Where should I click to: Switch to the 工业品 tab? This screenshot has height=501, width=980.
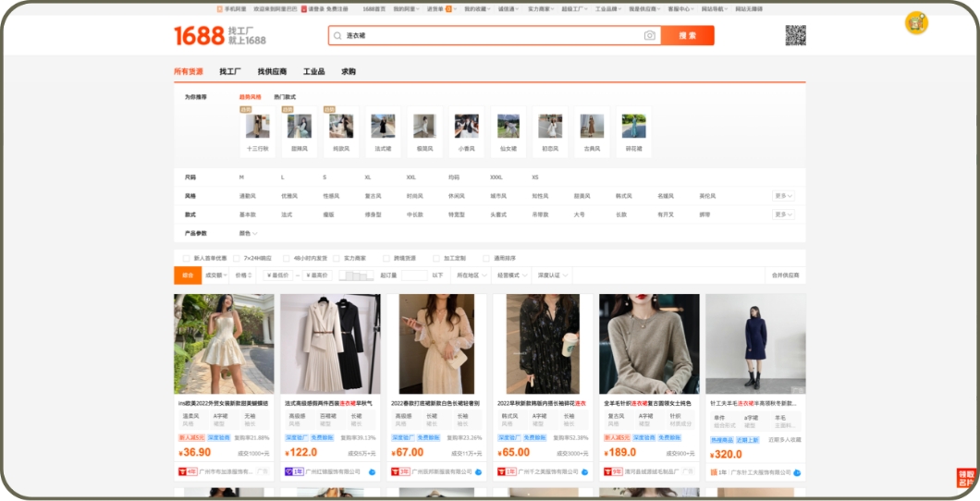pos(313,71)
